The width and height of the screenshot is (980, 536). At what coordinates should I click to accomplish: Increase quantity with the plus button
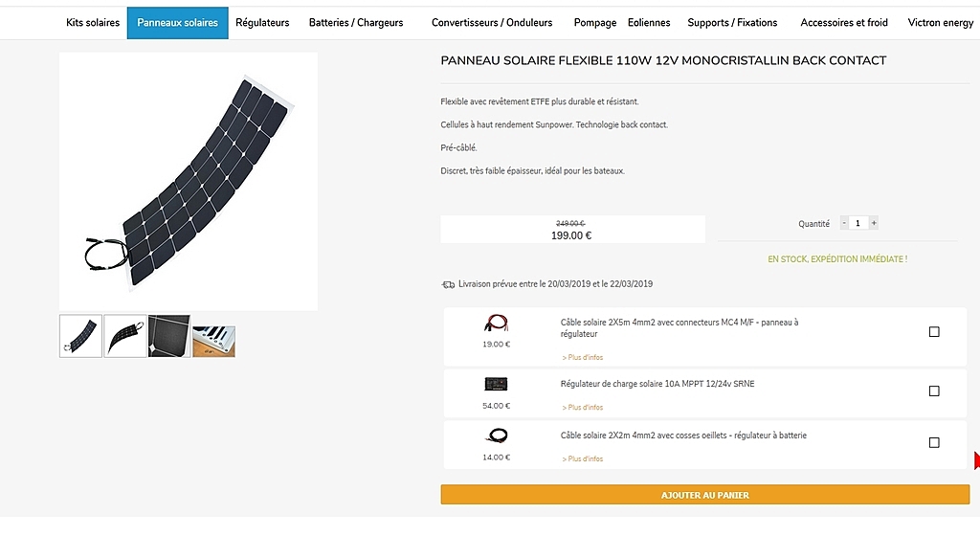874,223
